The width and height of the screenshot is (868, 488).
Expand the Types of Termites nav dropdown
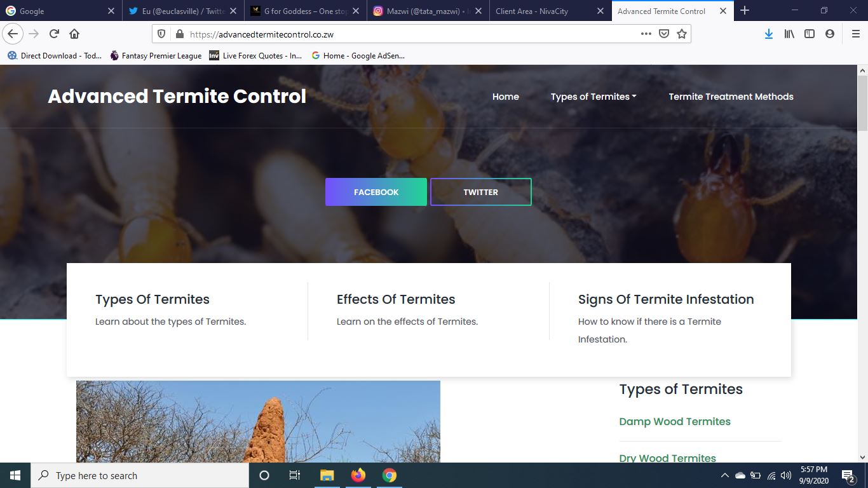point(593,97)
